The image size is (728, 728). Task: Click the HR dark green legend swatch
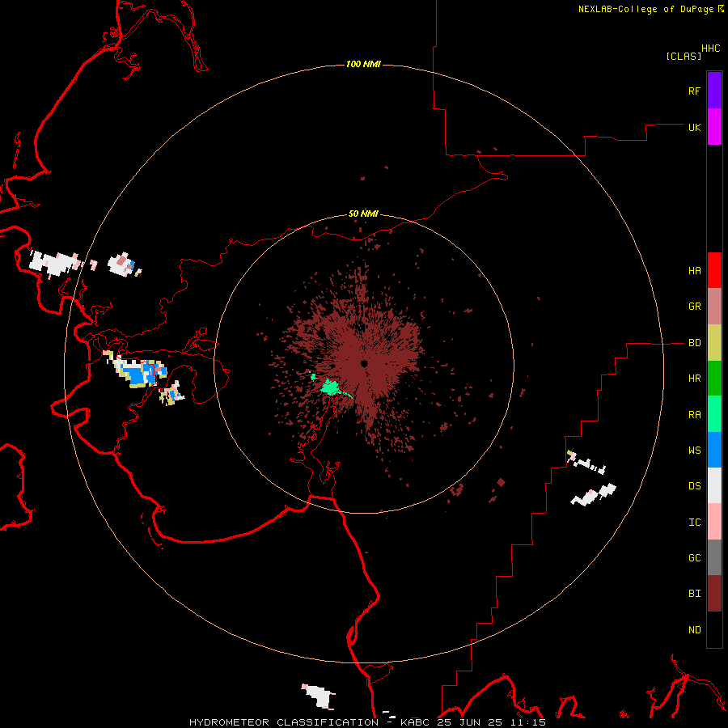pyautogui.click(x=714, y=379)
